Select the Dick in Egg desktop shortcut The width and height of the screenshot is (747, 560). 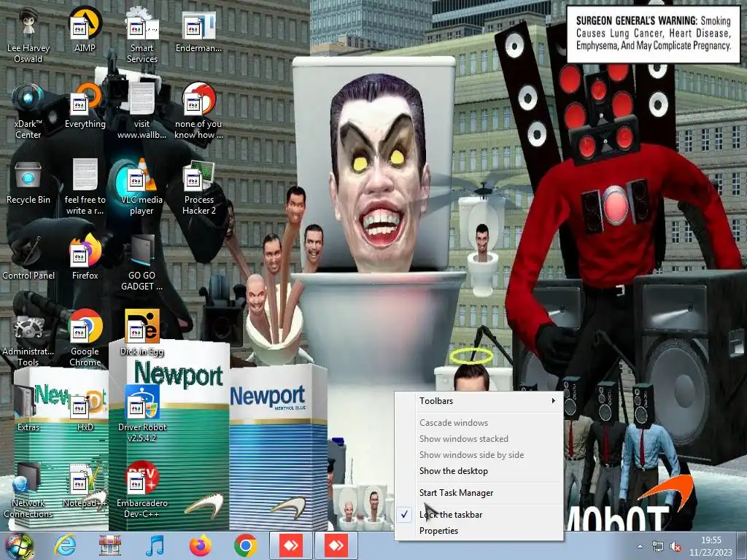pyautogui.click(x=142, y=333)
